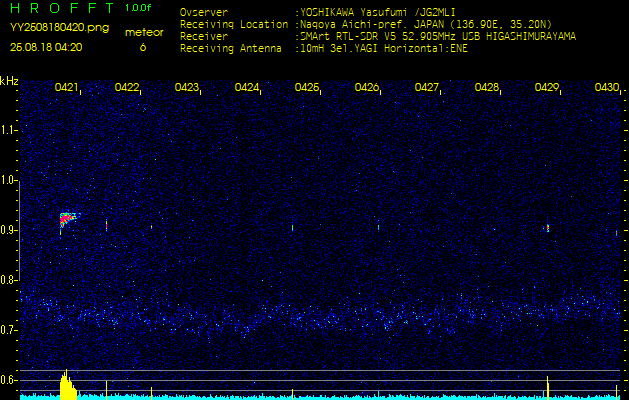Click the yellow signal spike near 0429

(548, 387)
